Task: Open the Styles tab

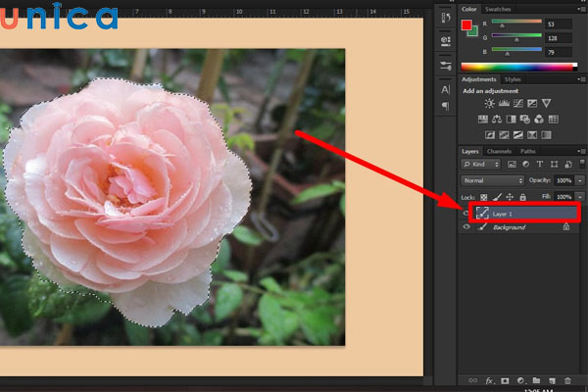Action: [x=513, y=79]
